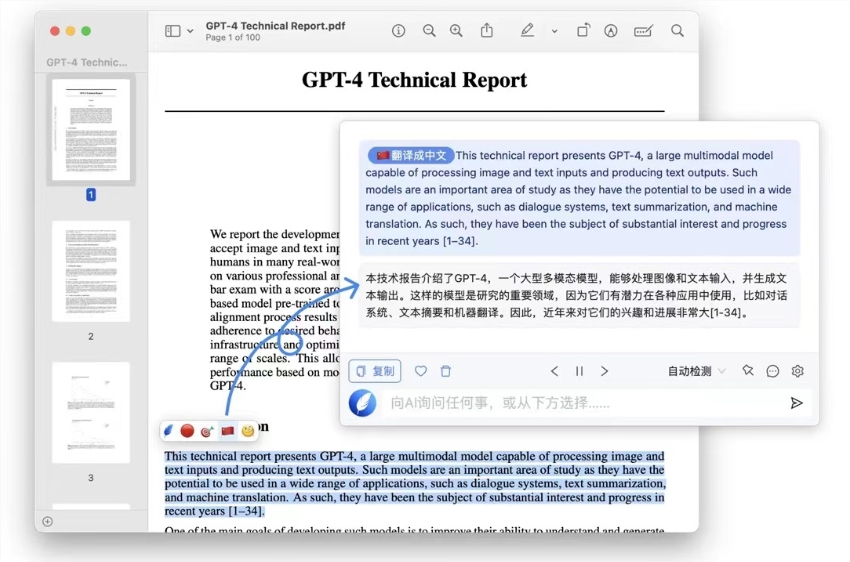Select the Markup pen tool

point(527,30)
